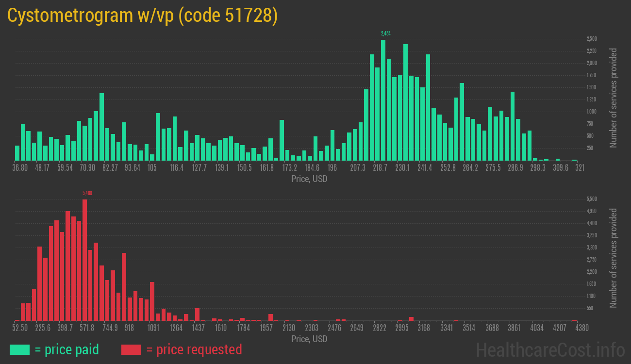Viewport: 631px width, 364px height.
Task: Click the HealthcareCost.info watermark link
Action: (x=550, y=349)
